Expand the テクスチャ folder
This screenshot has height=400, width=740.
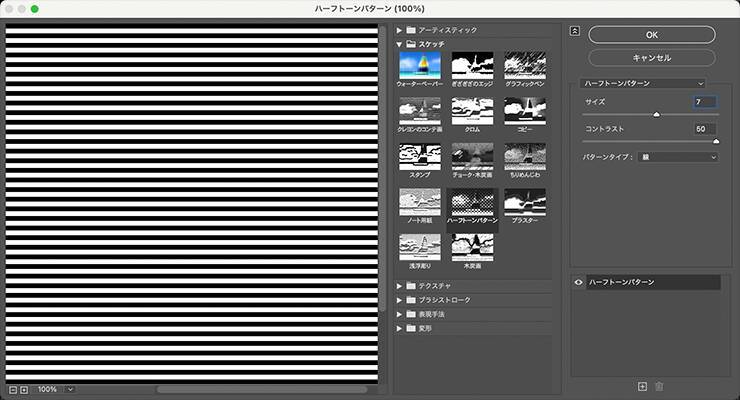point(401,286)
